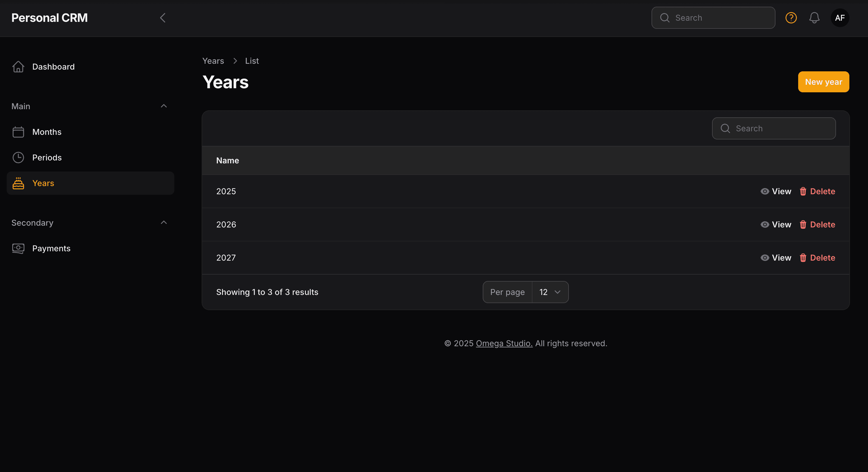Open the Per page dropdown
Viewport: 868px width, 472px height.
tap(550, 292)
